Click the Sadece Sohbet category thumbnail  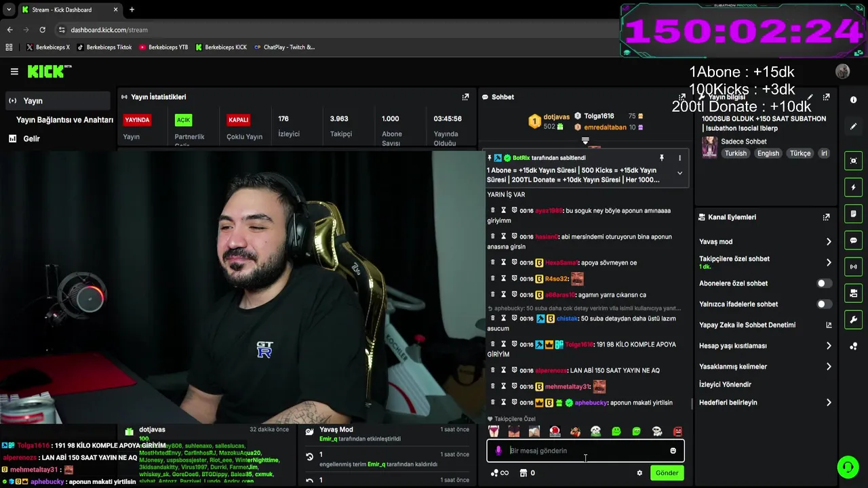(709, 147)
